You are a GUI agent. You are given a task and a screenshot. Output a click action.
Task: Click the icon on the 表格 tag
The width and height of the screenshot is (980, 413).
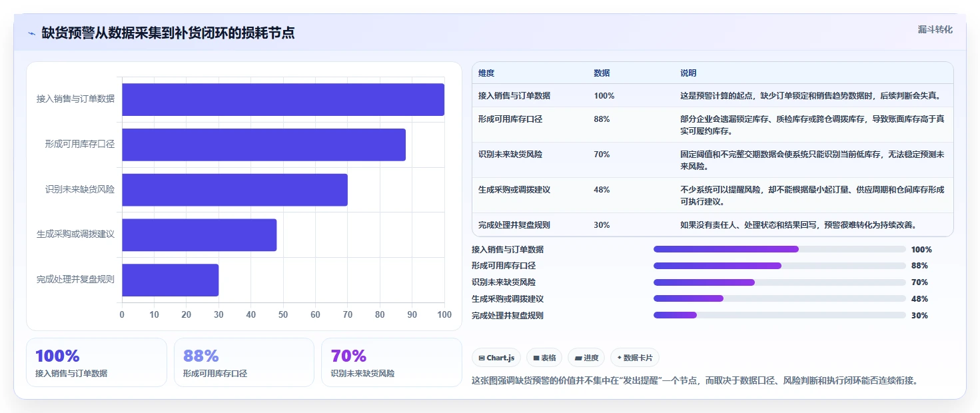(x=536, y=358)
